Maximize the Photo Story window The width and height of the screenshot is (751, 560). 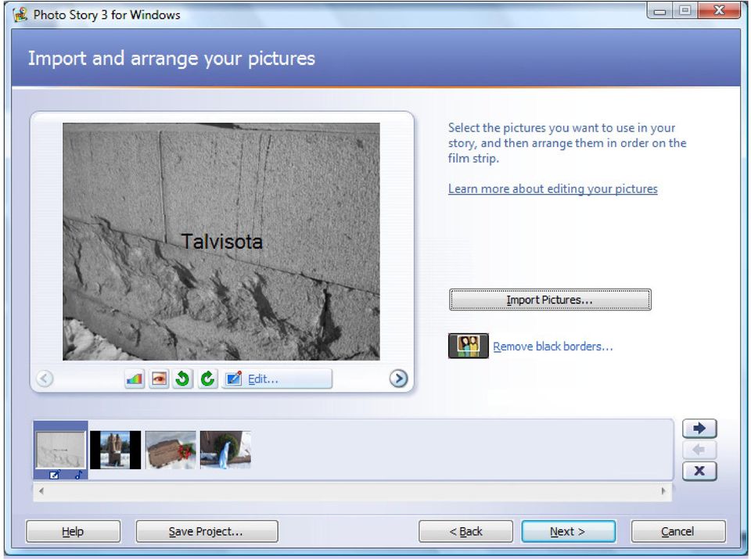pos(685,10)
